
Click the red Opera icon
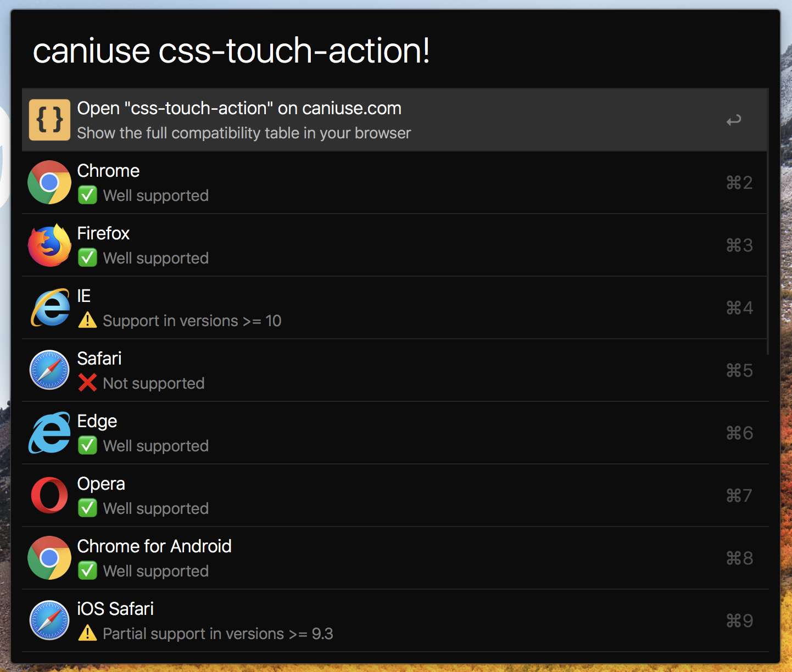coord(49,495)
